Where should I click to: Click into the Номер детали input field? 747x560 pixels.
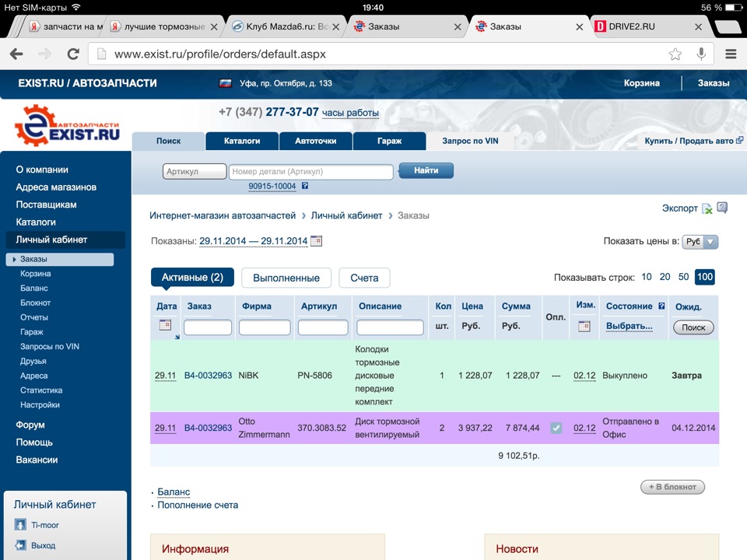coord(311,171)
